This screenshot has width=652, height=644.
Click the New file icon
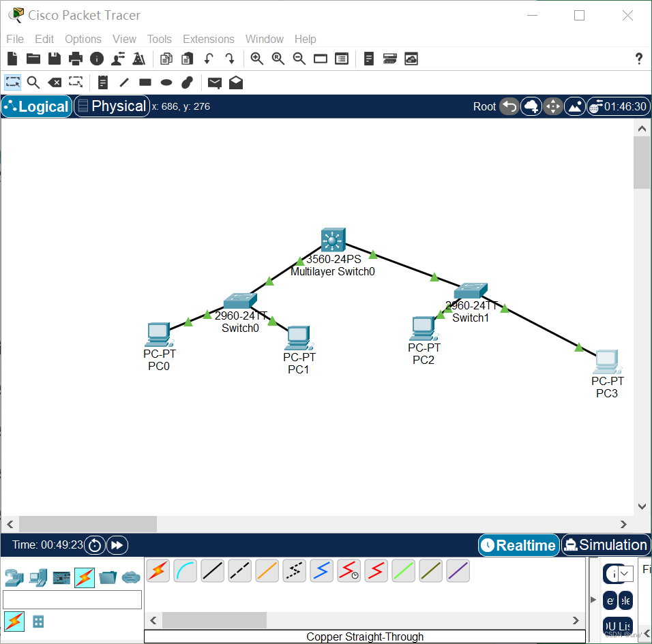(x=12, y=59)
